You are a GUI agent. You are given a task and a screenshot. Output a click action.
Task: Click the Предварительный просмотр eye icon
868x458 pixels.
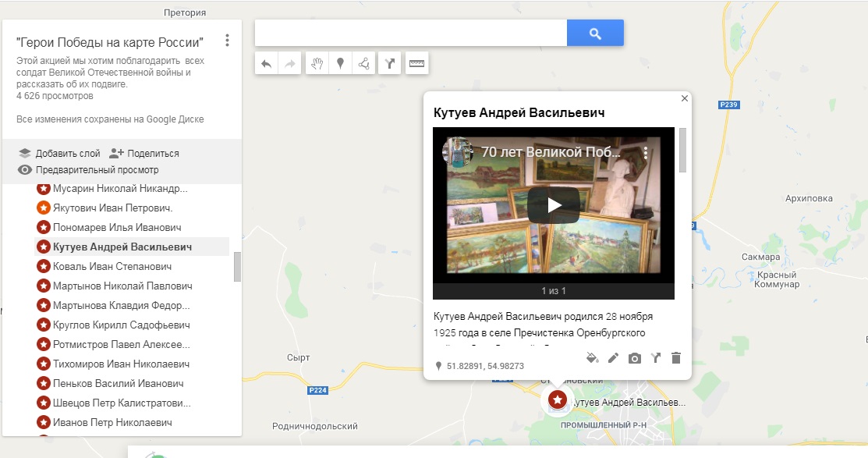click(x=25, y=169)
